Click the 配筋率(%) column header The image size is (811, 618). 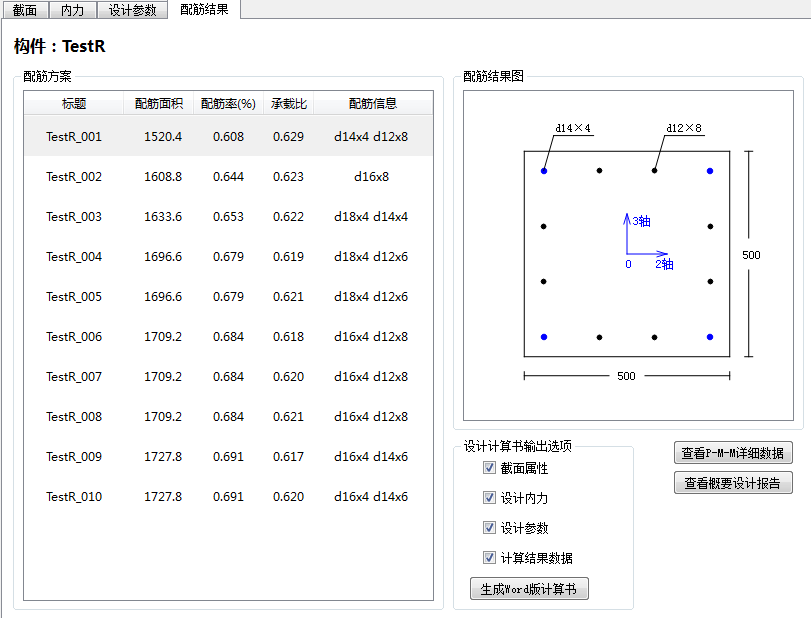point(228,104)
